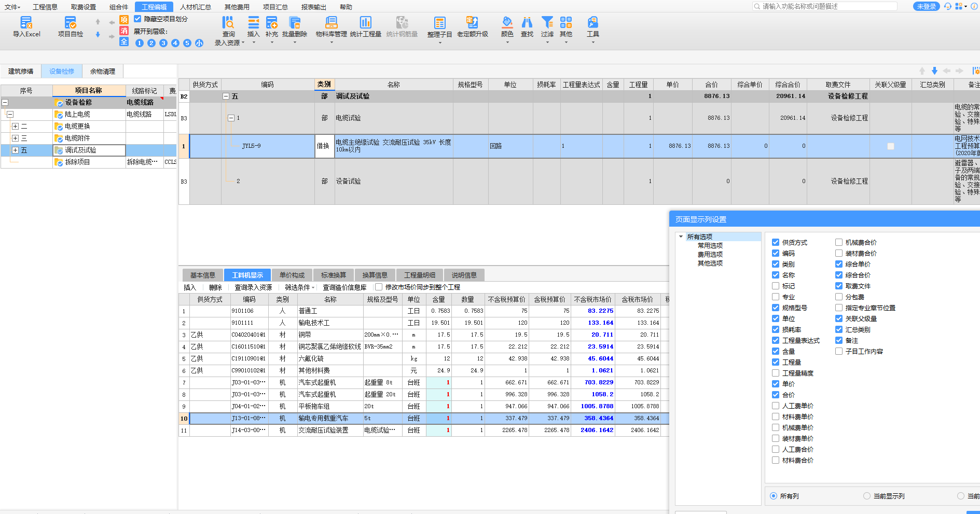
Task: Click the help headset icon in the top-right corner
Action: coord(948,6)
